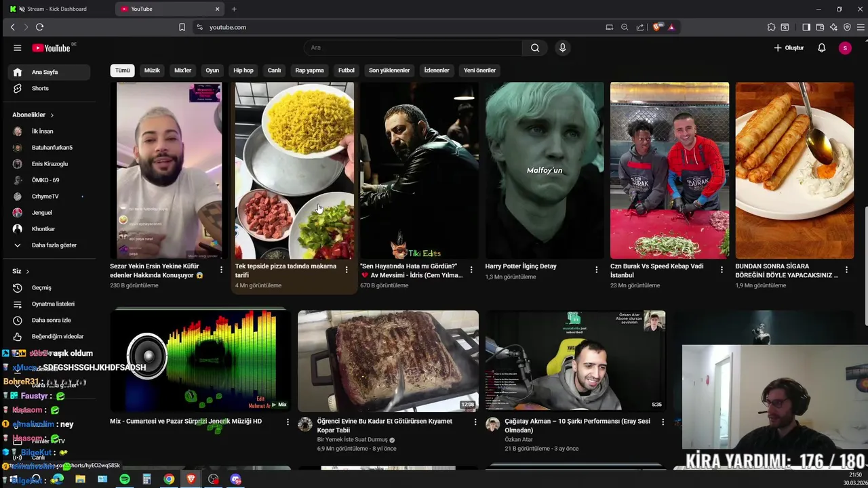Select the Mix'ler filter chip
This screenshot has height=488, width=868.
pyautogui.click(x=183, y=70)
